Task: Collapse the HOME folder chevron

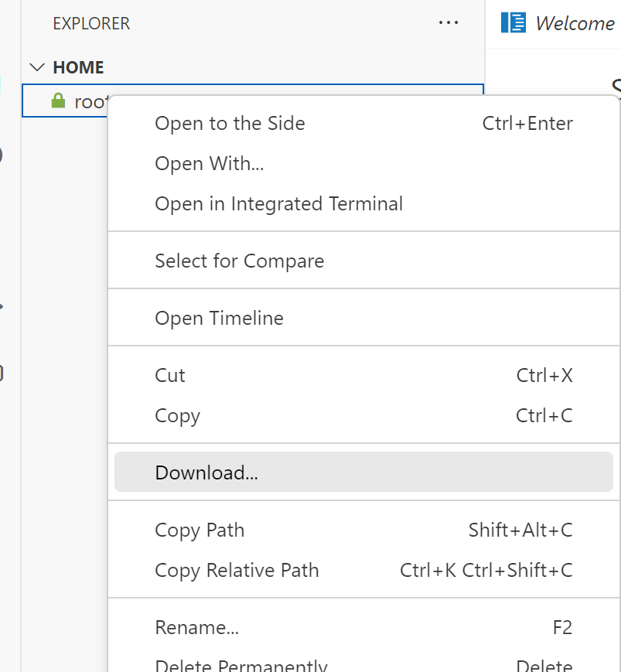Action: (36, 67)
